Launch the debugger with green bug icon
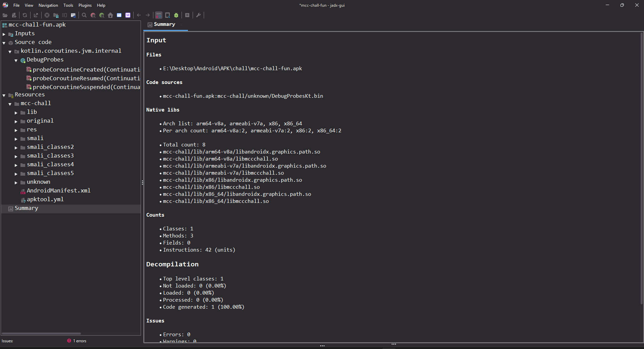The height and width of the screenshot is (349, 644). [x=176, y=15]
